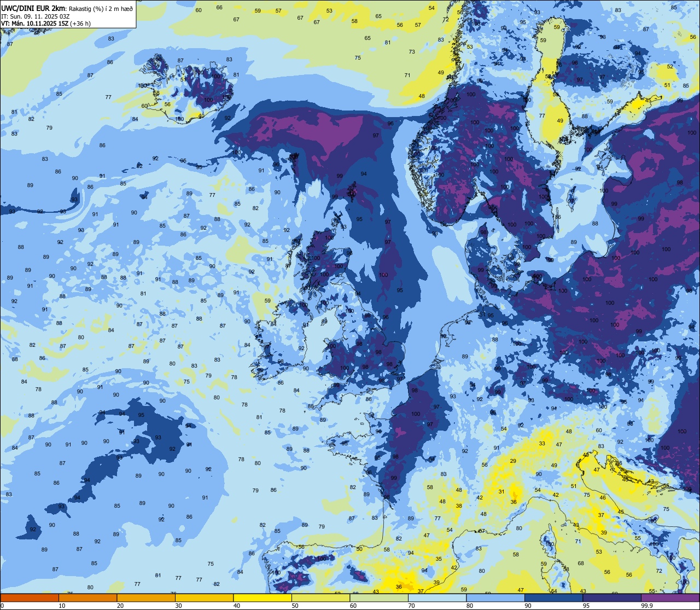This screenshot has height=610, width=700.
Task: Select the 'VT: Mán. 10.11.2025 15Z' valid time
Action: click(34, 24)
